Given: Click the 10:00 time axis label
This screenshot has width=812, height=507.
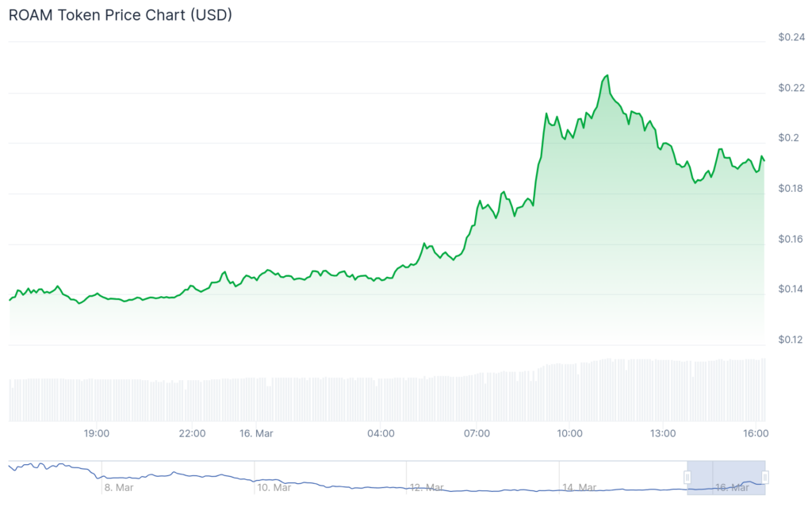Looking at the screenshot, I should coord(569,433).
